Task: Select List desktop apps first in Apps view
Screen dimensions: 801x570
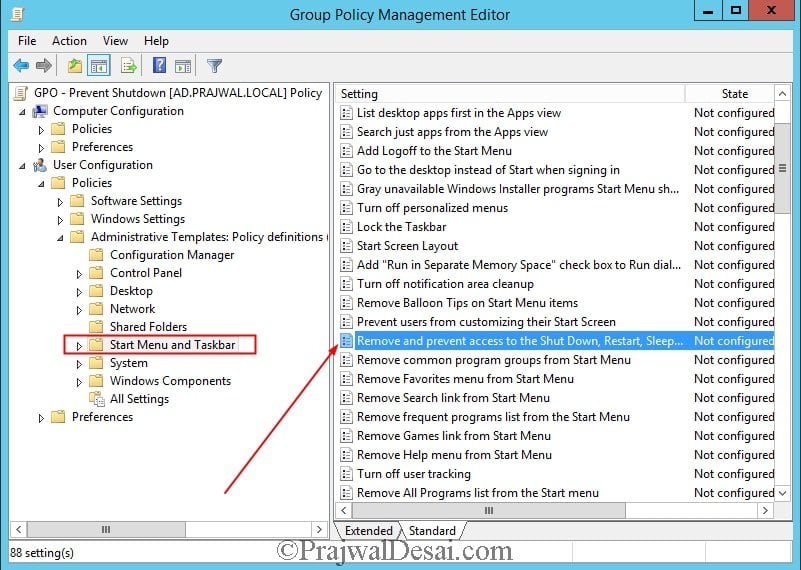Action: 556,113
